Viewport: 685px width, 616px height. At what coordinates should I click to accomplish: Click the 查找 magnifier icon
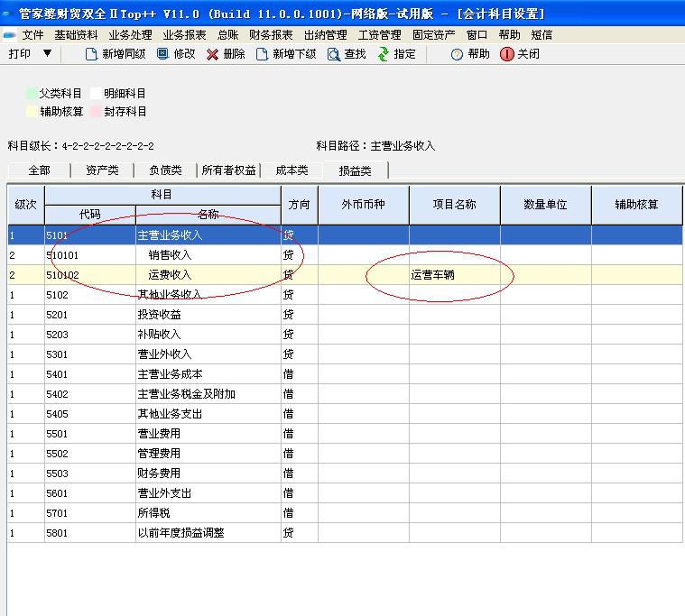[333, 55]
